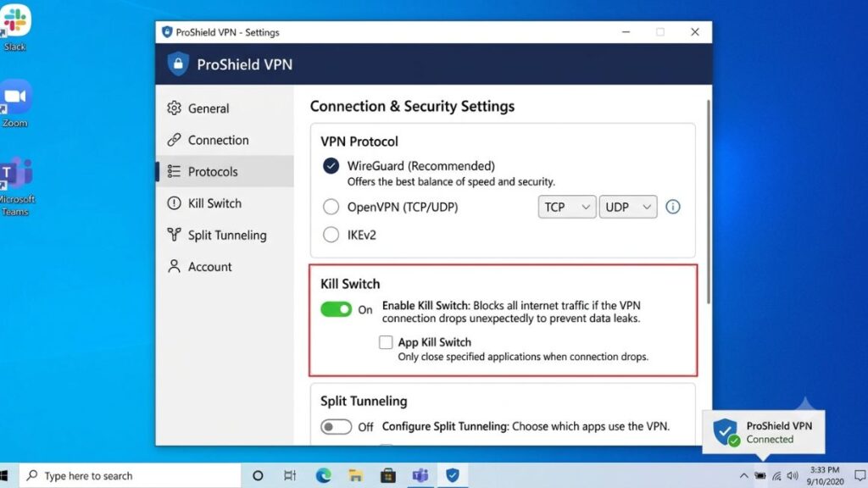Click the Split Tunneling fork icon

click(174, 235)
